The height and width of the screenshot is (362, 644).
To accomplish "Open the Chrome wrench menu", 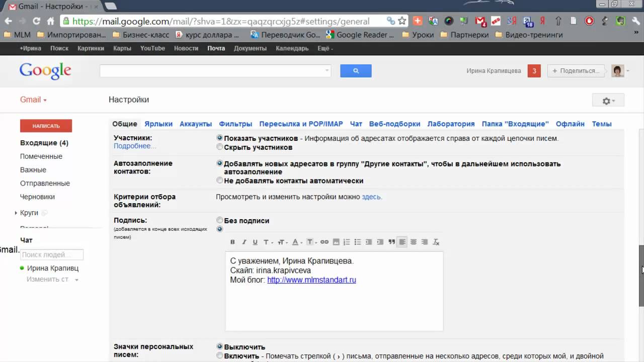I will click(636, 21).
